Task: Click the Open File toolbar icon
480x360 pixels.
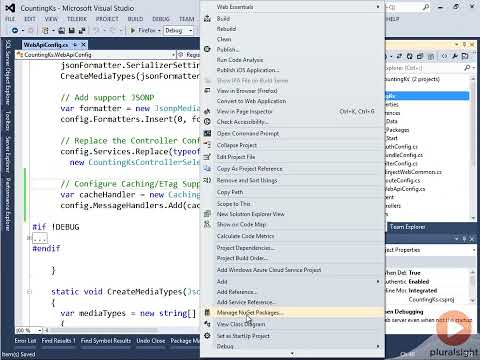Action: click(62, 31)
